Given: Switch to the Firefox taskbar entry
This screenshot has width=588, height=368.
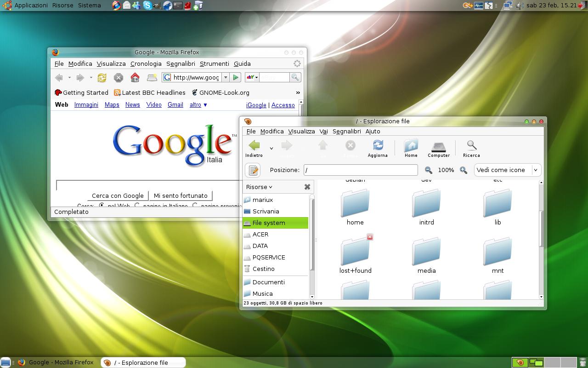Looking at the screenshot, I should pos(56,362).
